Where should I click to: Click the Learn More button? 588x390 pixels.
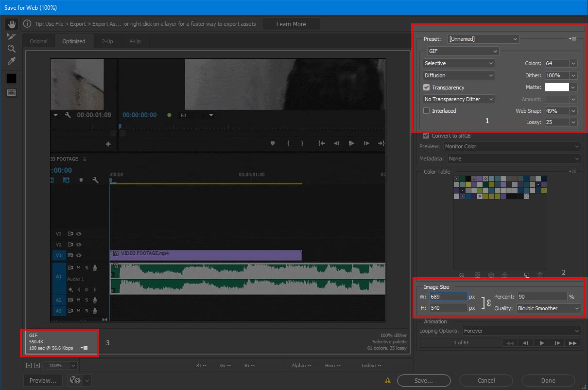291,24
